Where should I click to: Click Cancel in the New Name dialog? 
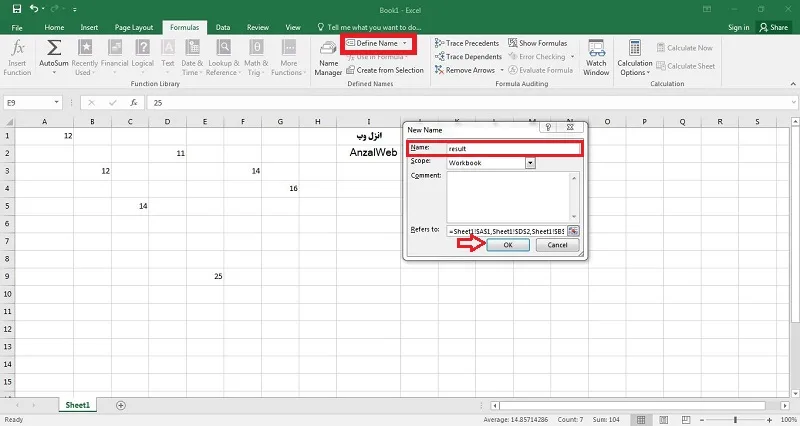(x=557, y=245)
